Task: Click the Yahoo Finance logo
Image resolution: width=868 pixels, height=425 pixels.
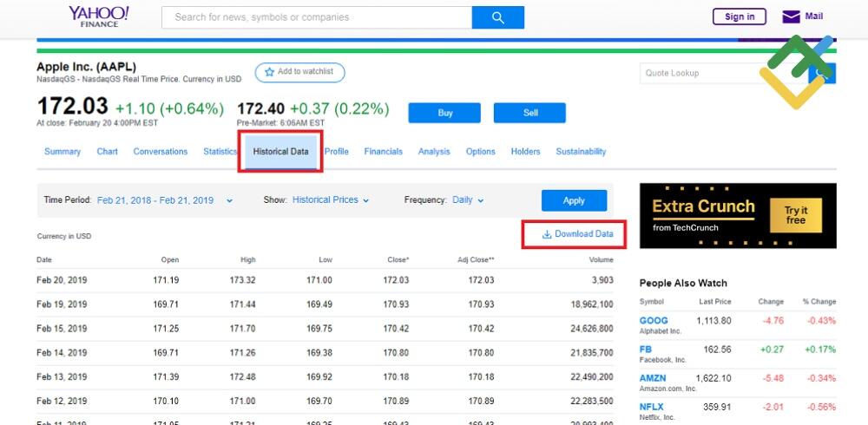Action: [x=99, y=16]
